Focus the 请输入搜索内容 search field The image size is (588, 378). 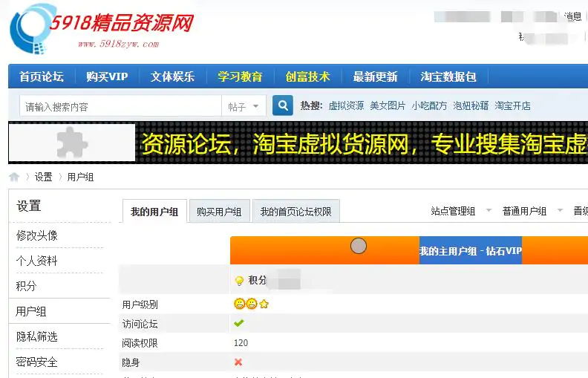(x=120, y=106)
